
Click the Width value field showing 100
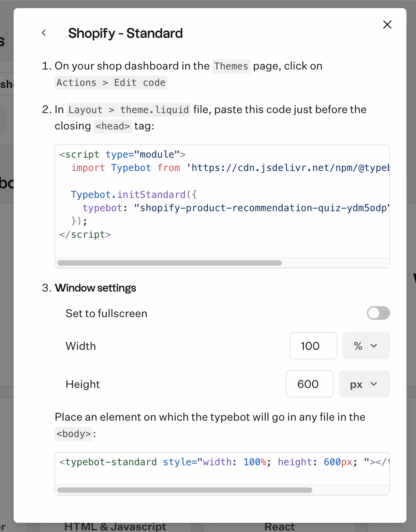[313, 346]
